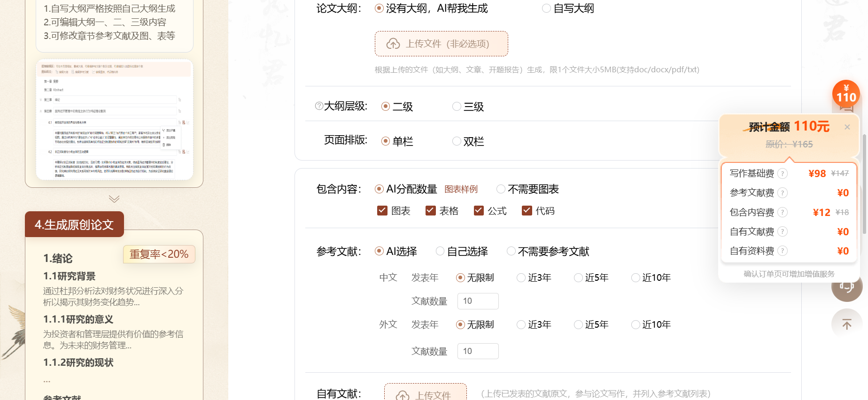Click the 1.绪论 heading
This screenshot has height=400, width=868.
point(58,258)
